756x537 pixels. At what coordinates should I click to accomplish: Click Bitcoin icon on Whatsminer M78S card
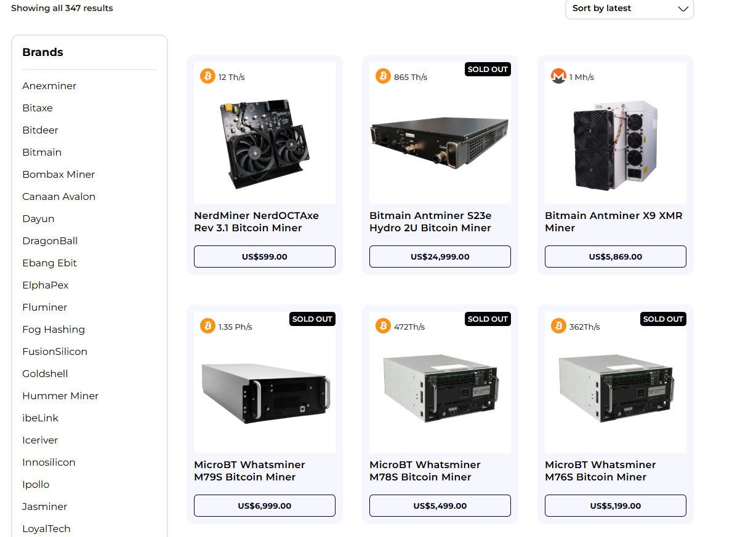tap(383, 326)
